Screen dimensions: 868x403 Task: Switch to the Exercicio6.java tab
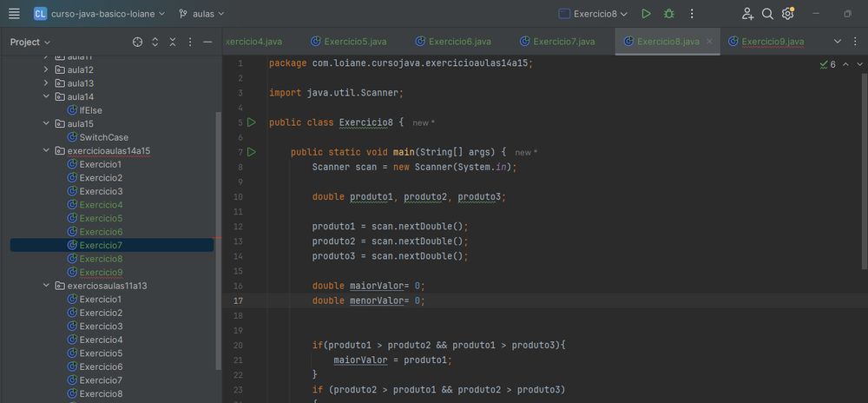[453, 42]
